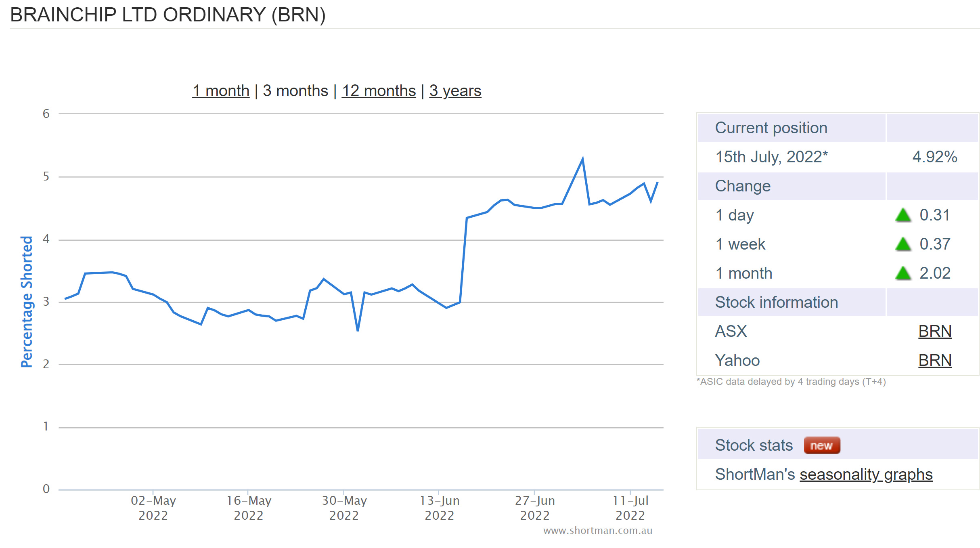This screenshot has width=980, height=548.
Task: Click the 'Current position' header
Action: (x=771, y=128)
